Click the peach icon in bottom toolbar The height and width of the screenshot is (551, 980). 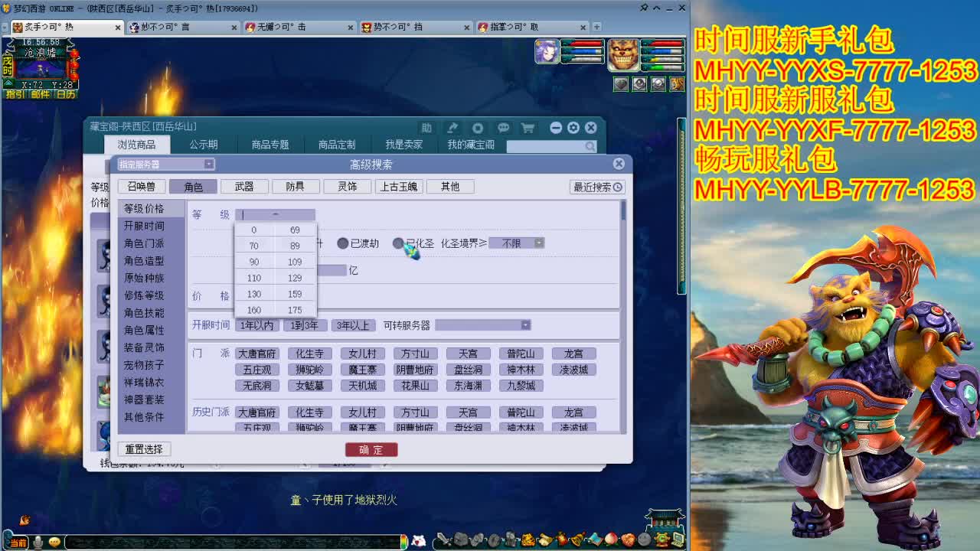[x=610, y=540]
